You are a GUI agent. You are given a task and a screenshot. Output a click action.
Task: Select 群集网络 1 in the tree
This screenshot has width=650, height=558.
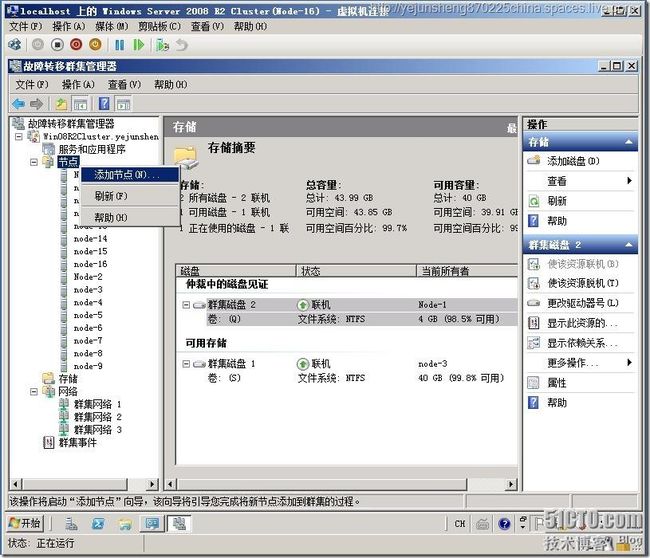click(97, 404)
